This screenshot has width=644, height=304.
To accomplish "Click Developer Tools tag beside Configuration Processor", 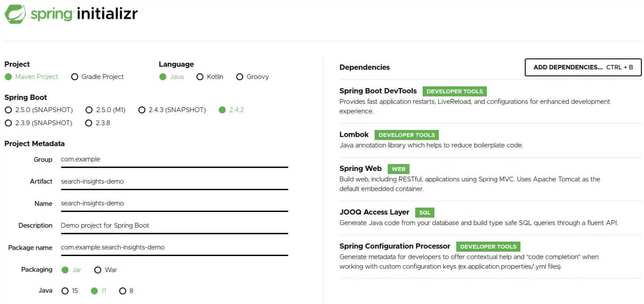I will coord(488,247).
